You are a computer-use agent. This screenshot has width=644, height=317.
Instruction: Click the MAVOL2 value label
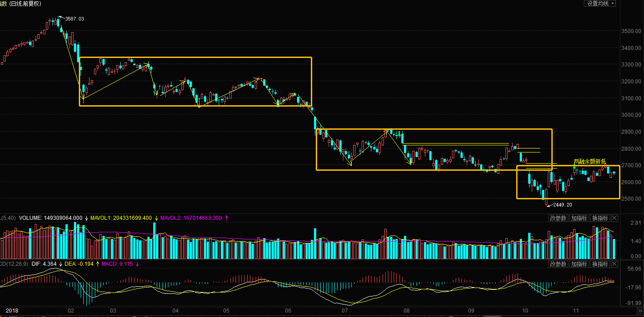(191, 218)
